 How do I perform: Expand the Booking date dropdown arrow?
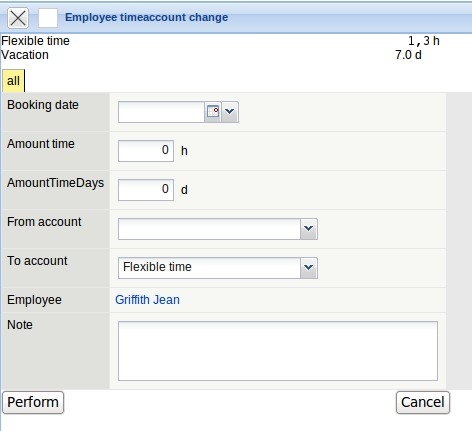tap(230, 112)
